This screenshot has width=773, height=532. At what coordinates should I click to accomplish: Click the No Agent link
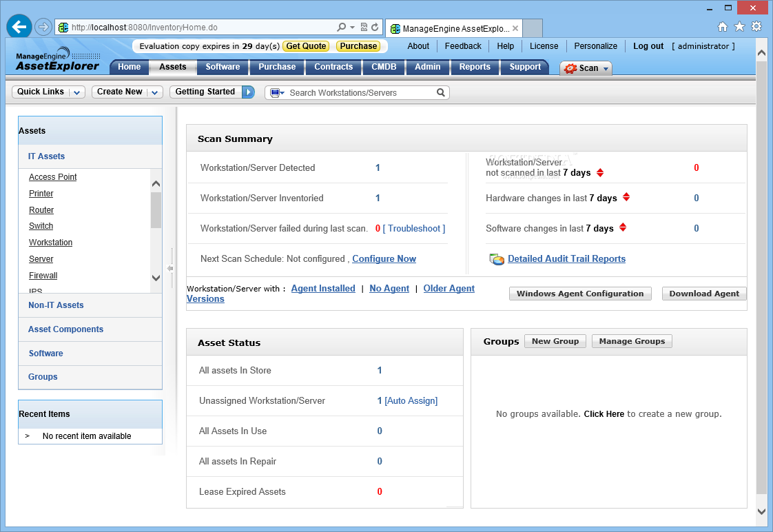coord(389,289)
